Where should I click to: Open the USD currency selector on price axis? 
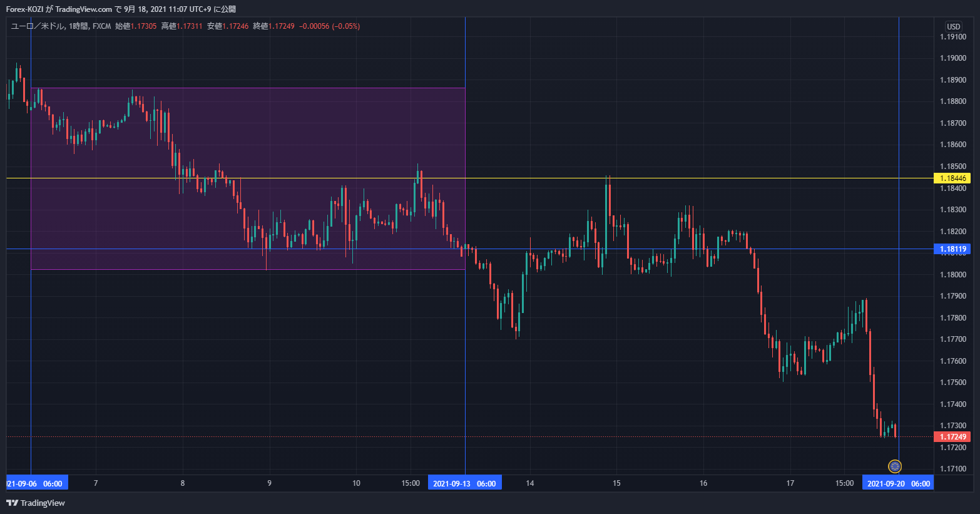[953, 26]
